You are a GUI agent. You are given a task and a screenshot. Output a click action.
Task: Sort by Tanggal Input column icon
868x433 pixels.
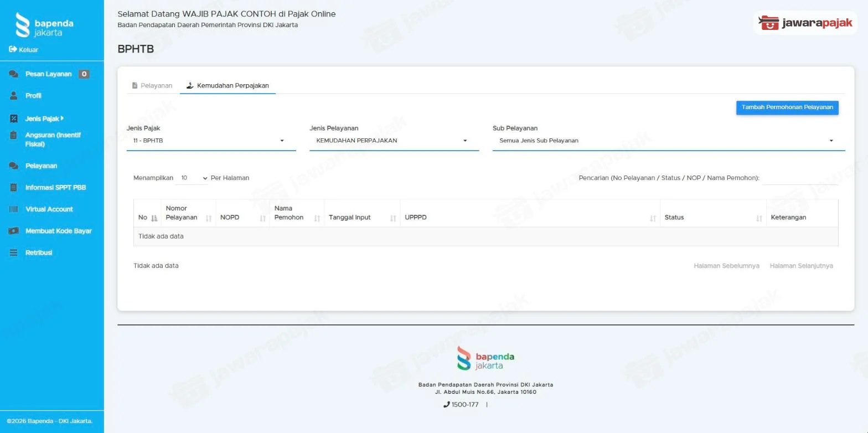pyautogui.click(x=393, y=218)
